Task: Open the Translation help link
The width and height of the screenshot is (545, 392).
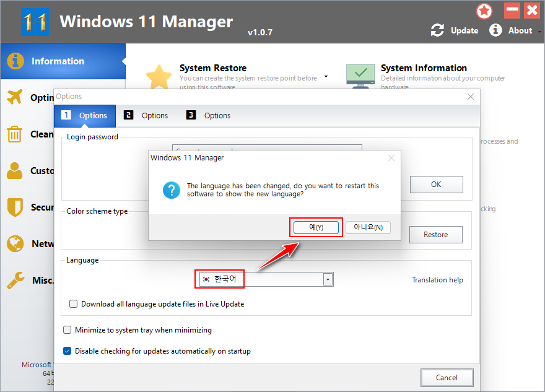Action: pyautogui.click(x=437, y=280)
